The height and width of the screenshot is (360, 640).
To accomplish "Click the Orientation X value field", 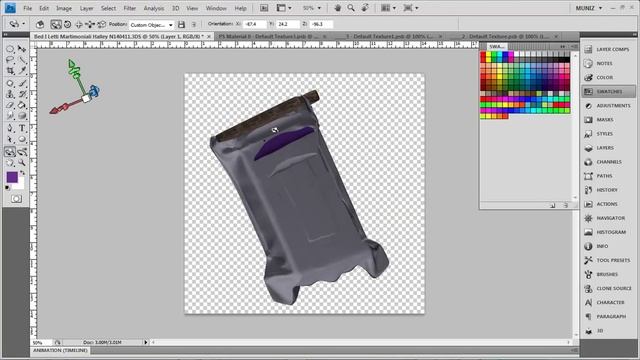I will (254, 24).
